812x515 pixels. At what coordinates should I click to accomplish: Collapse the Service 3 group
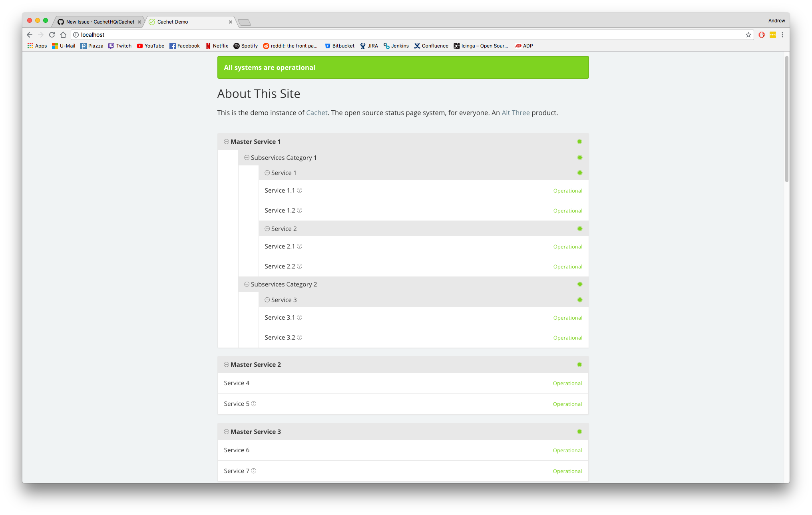tap(267, 300)
